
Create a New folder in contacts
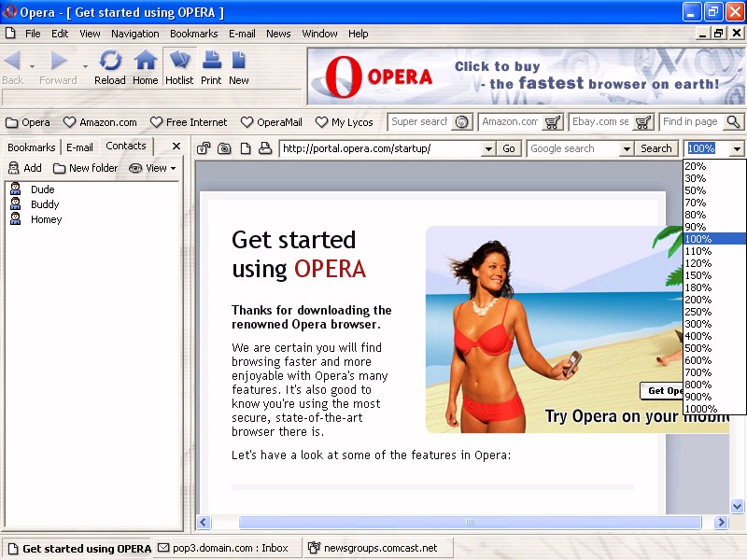85,168
